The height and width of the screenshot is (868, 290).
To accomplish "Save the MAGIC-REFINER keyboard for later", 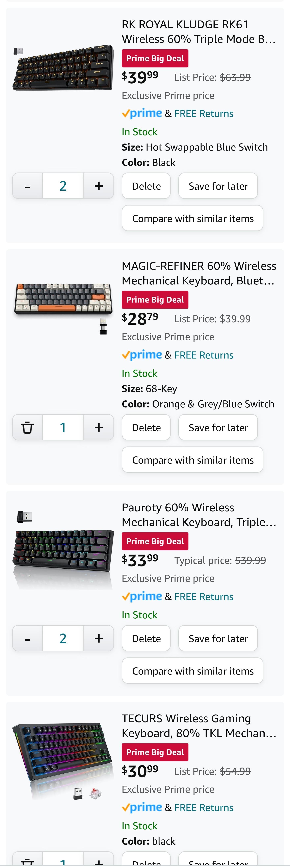I will click(x=218, y=427).
